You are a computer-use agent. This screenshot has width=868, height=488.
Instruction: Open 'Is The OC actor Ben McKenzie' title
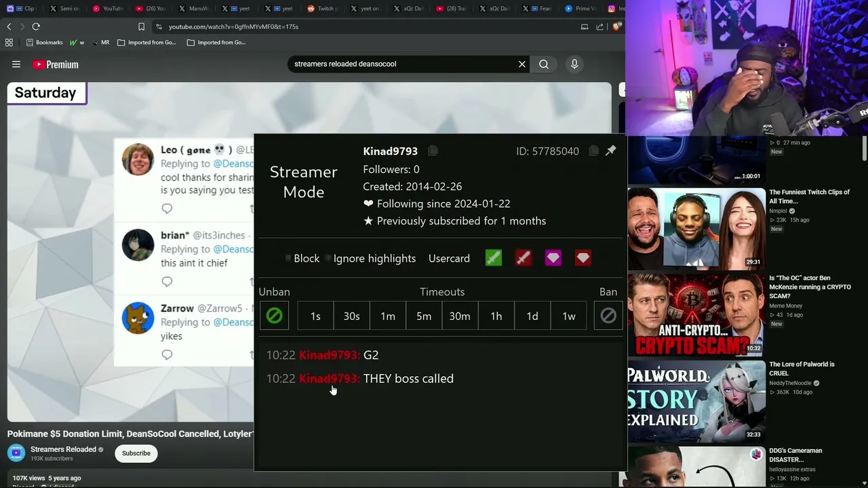pos(810,287)
